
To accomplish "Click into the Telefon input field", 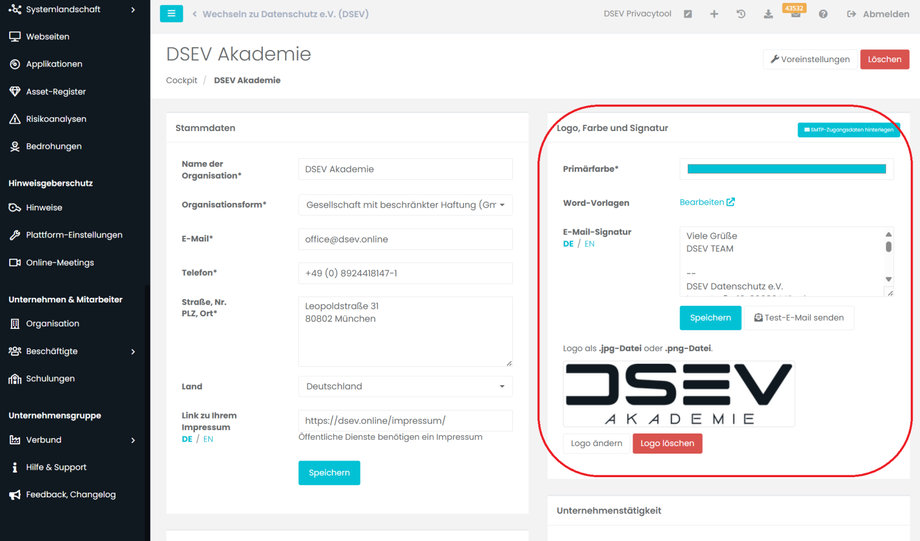I will coord(405,273).
